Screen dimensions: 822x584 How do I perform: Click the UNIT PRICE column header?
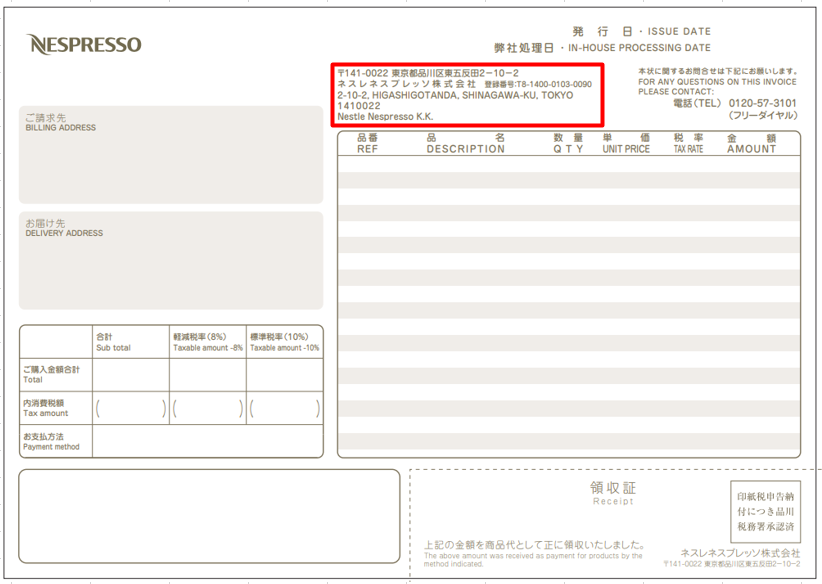coord(626,149)
